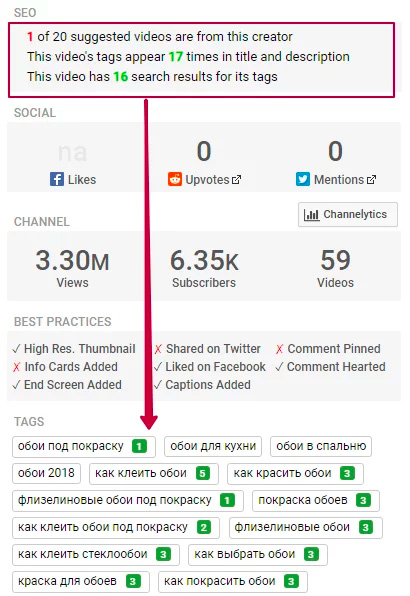Select the 'обои для кухни' tag

213,446
